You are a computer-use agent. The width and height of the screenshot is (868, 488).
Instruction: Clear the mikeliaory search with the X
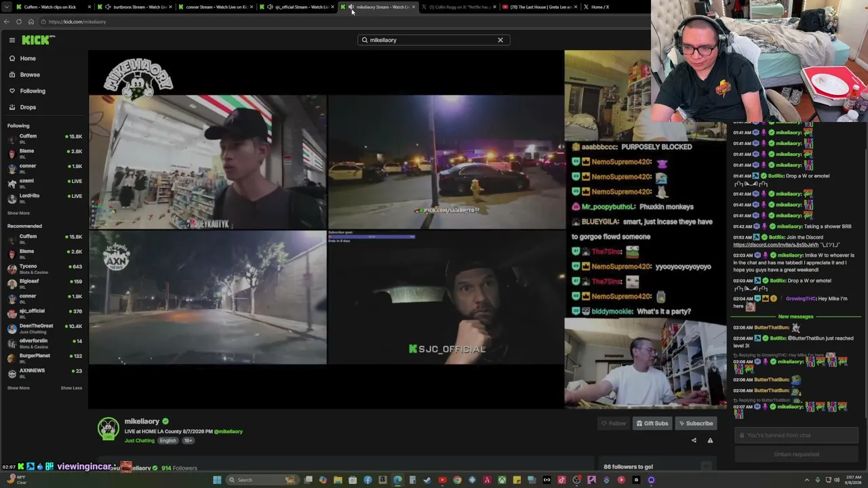[500, 40]
